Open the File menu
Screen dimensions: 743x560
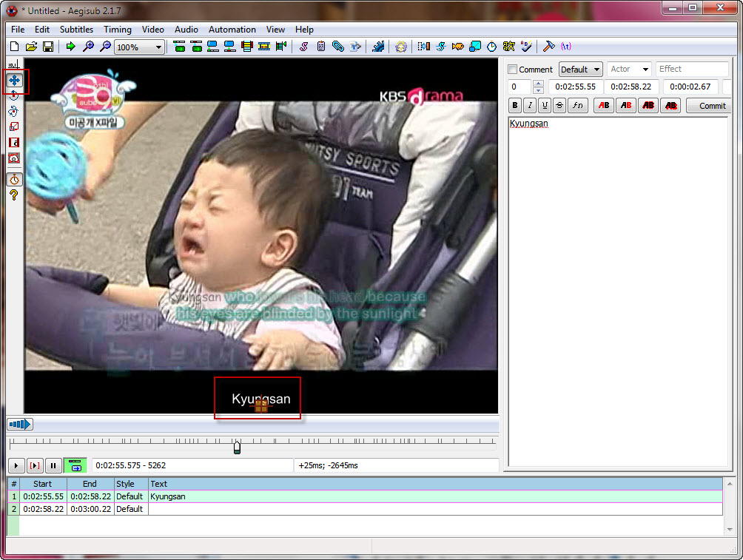pos(18,30)
